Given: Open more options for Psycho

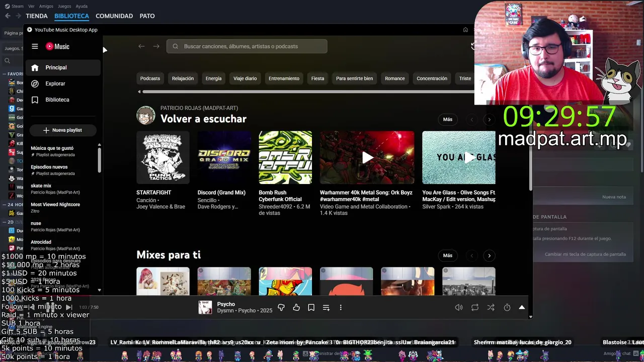Looking at the screenshot, I should tap(341, 307).
